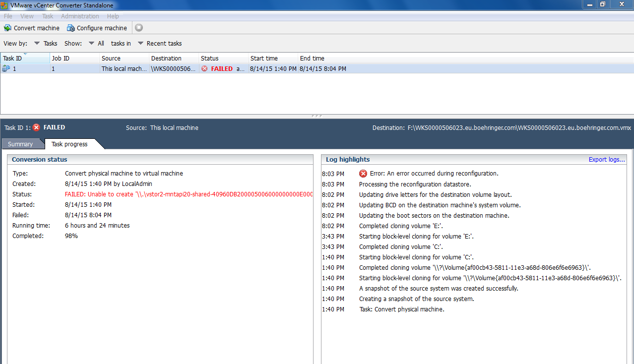Click 'Processing the reconfiguration datastore' log entry
634x364 pixels.
(x=415, y=184)
